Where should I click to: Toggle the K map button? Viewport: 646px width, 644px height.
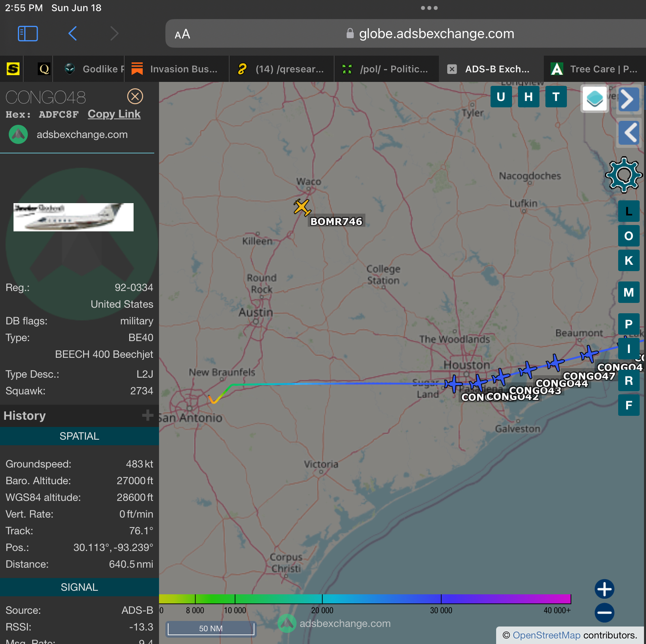pos(629,260)
